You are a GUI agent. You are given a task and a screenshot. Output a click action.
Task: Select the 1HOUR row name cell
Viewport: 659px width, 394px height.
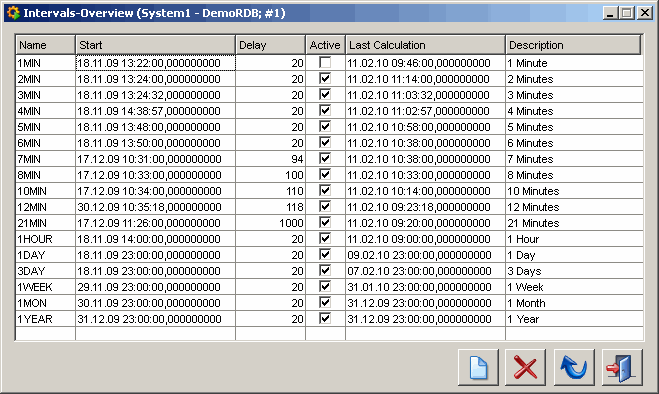(x=45, y=239)
